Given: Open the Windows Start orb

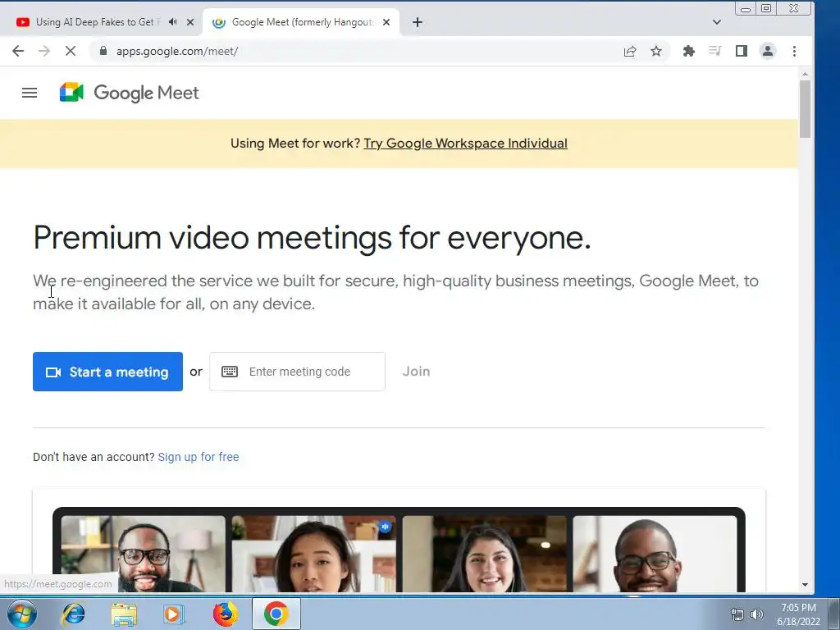Looking at the screenshot, I should pyautogui.click(x=22, y=614).
